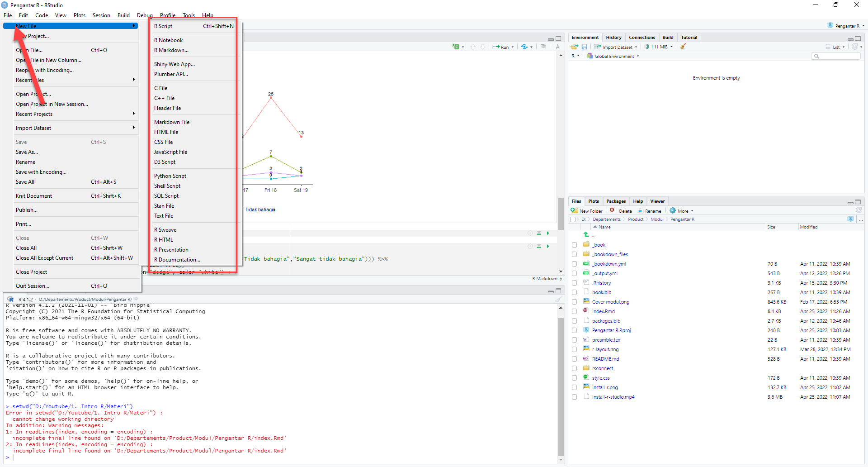Click the load workspace folder icon

click(574, 47)
